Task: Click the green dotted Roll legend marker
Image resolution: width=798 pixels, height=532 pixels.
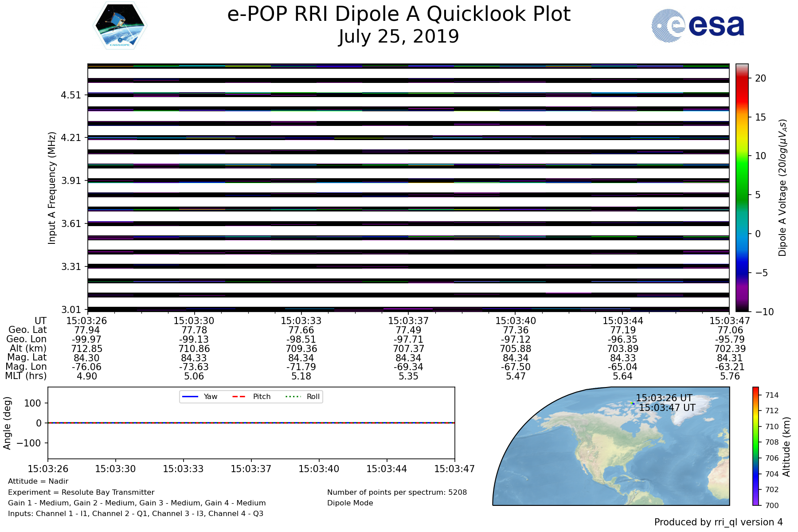Action: pos(293,396)
